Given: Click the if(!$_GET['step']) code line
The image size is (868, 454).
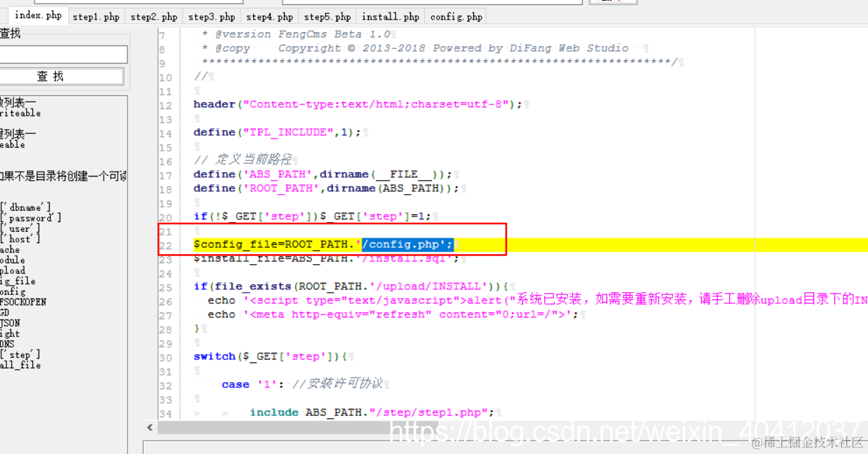Looking at the screenshot, I should tap(312, 216).
